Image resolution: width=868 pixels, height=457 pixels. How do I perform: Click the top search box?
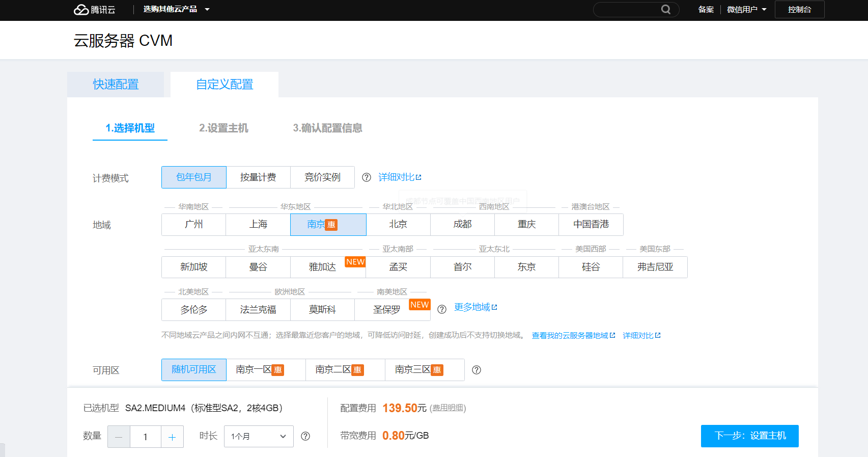[636, 9]
